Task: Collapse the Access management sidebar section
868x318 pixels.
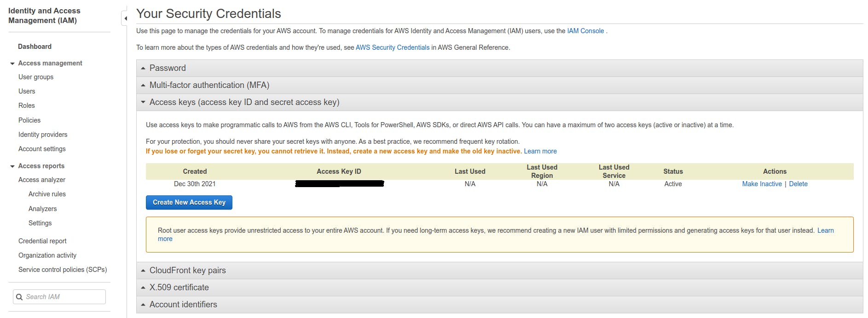Action: click(x=12, y=64)
